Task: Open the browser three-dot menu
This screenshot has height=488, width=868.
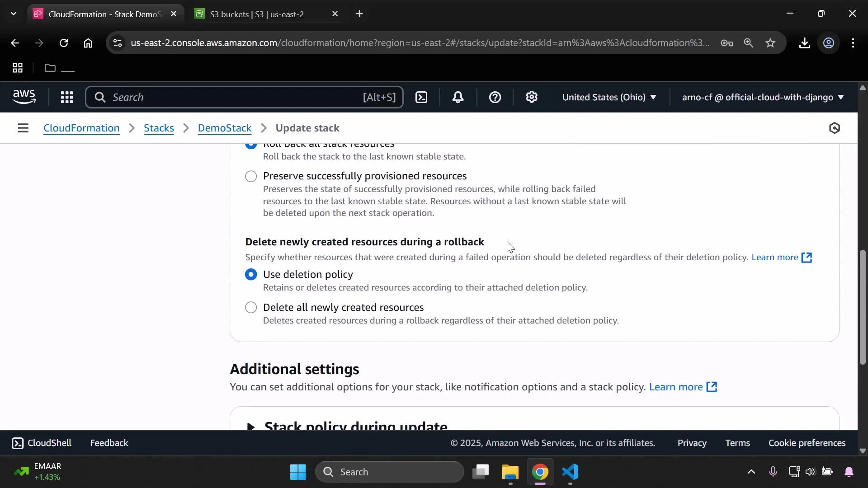Action: tap(854, 43)
